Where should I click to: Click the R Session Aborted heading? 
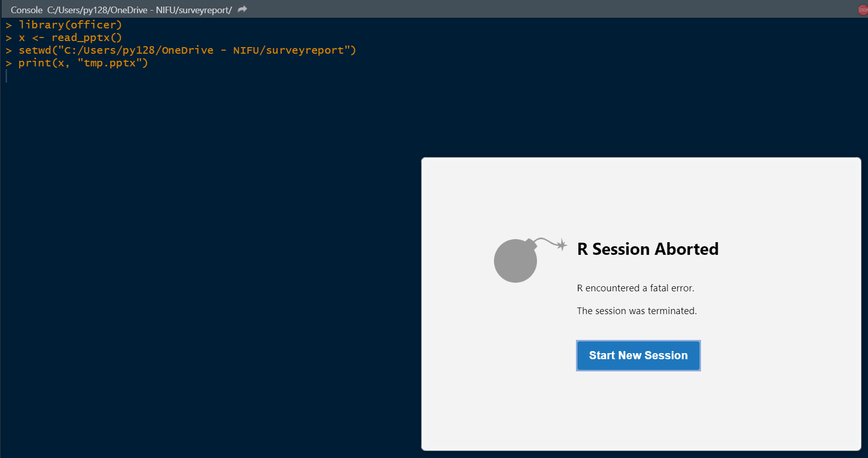648,249
